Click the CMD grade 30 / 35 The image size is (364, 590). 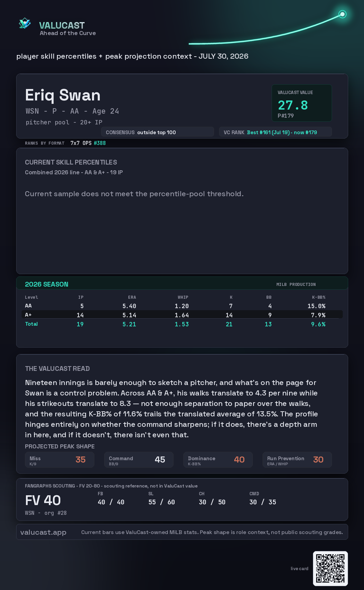pos(263,502)
